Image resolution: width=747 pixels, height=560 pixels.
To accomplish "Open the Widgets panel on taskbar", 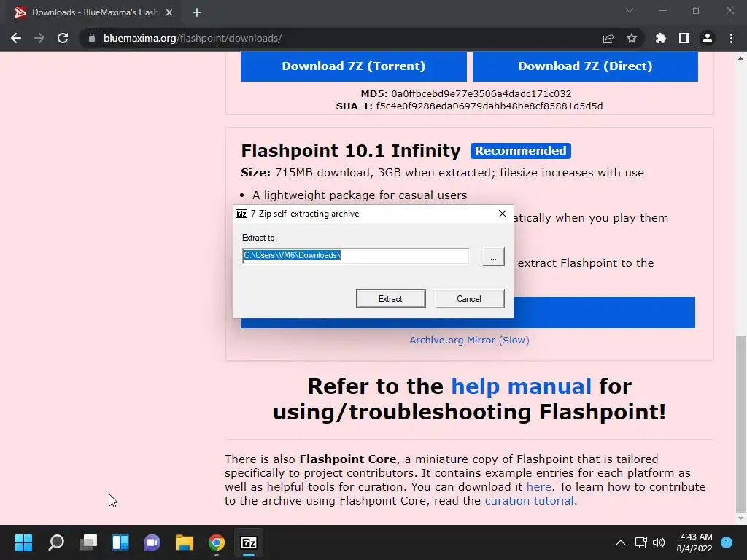I will (x=120, y=542).
